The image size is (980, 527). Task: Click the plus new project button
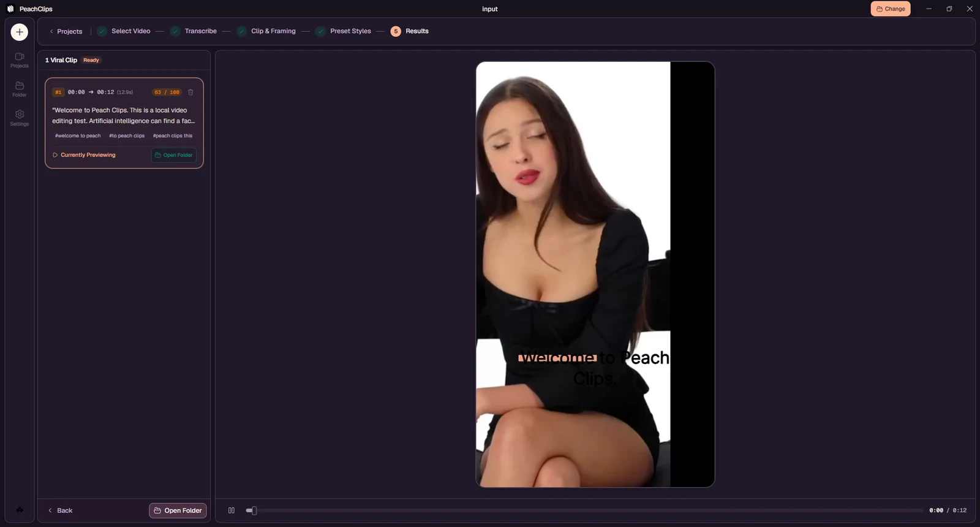(x=20, y=32)
